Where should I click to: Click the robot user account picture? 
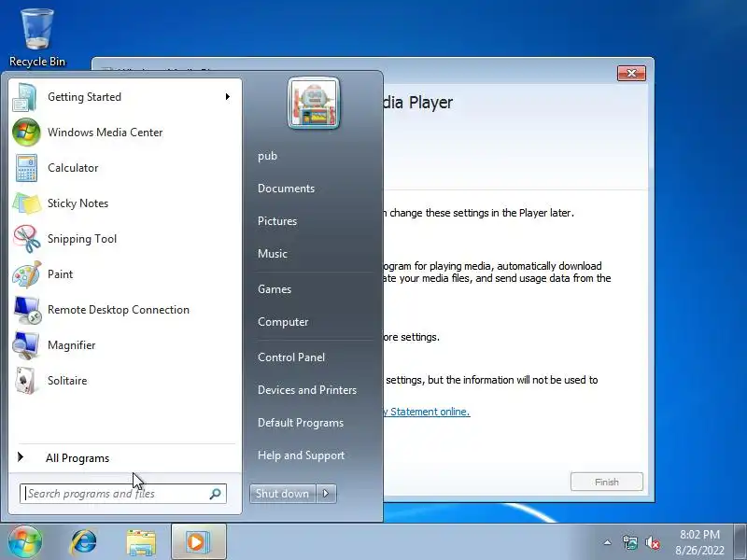pos(314,104)
